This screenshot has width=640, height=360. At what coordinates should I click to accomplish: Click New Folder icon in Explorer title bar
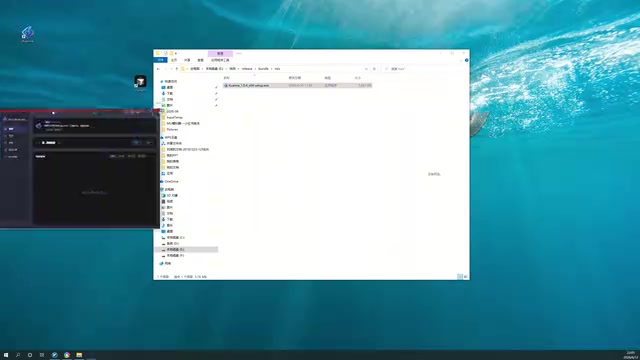172,53
